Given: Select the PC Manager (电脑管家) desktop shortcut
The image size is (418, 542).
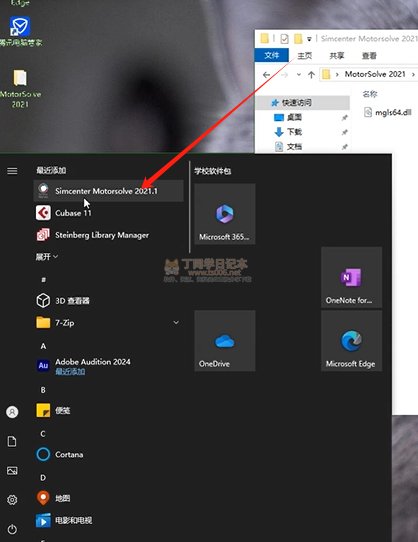Looking at the screenshot, I should click(20, 31).
